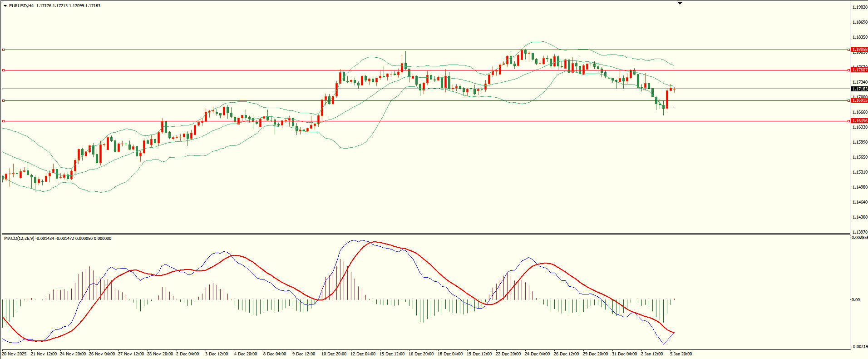868x359 pixels.
Task: Select left handle of the 1.16915 line
Action: (4, 100)
